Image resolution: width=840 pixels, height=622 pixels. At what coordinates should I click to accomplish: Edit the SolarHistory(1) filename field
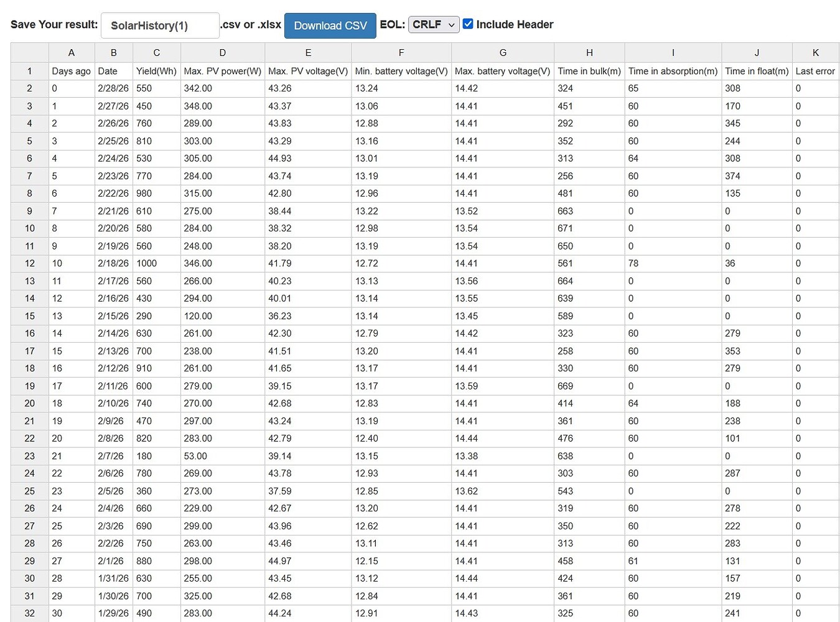pyautogui.click(x=160, y=26)
